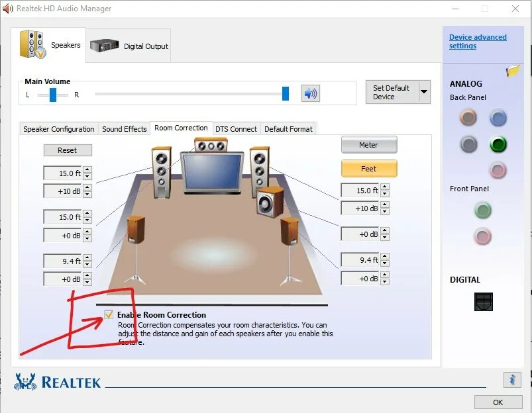This screenshot has width=532, height=413.
Task: Open the Default Format tab
Action: pos(288,129)
